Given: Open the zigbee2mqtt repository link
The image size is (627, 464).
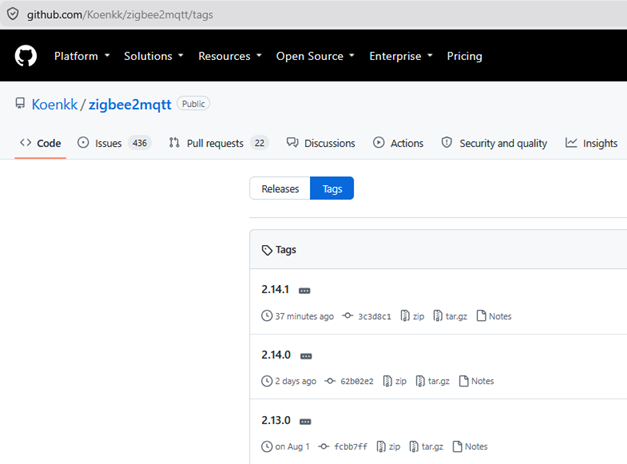Looking at the screenshot, I should pos(130,104).
